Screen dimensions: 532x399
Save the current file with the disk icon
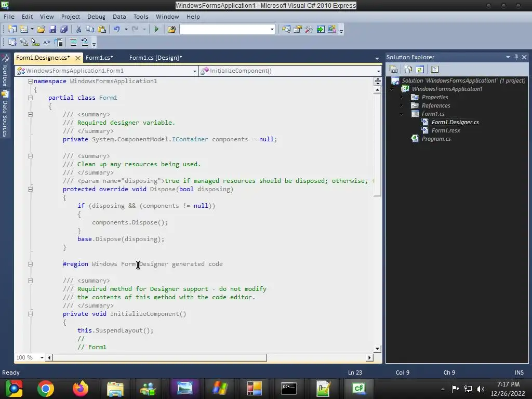point(52,29)
